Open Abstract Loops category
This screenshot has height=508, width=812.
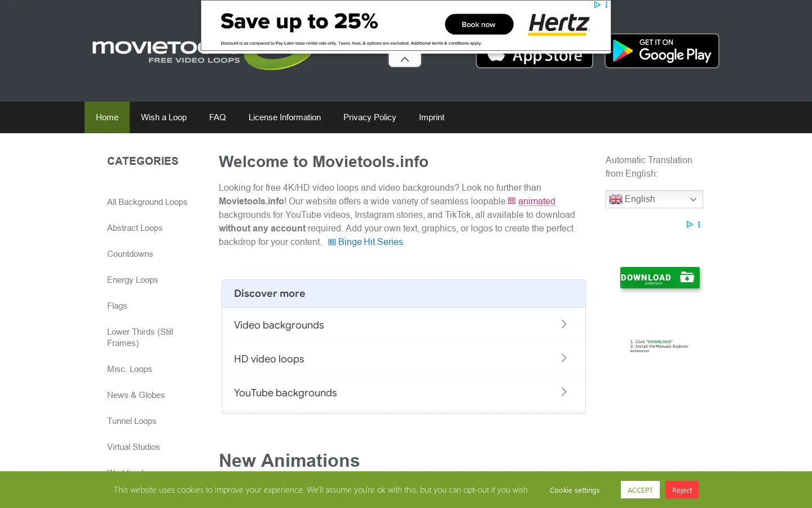coord(135,228)
